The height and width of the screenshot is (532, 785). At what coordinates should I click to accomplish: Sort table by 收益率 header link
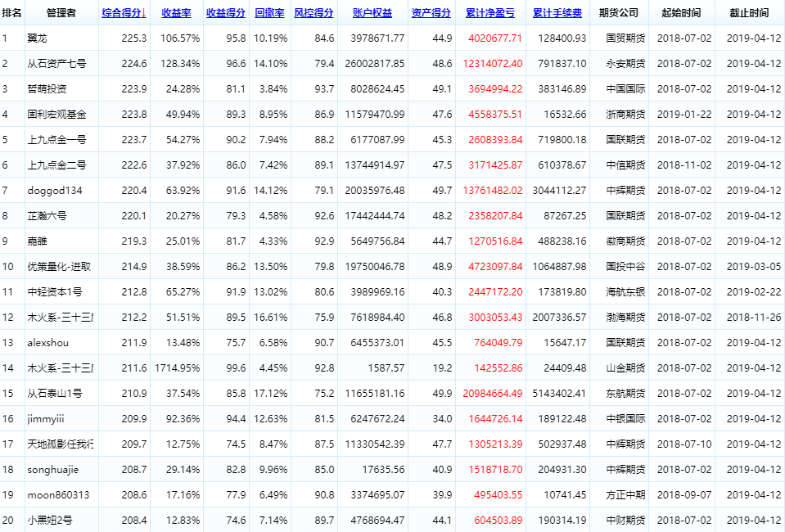(x=176, y=13)
